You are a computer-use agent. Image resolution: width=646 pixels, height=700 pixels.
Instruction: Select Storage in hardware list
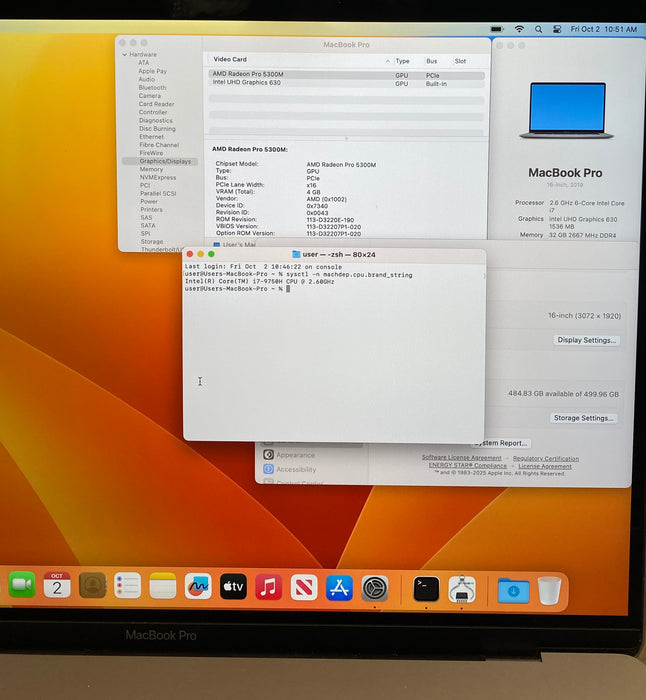pos(152,242)
